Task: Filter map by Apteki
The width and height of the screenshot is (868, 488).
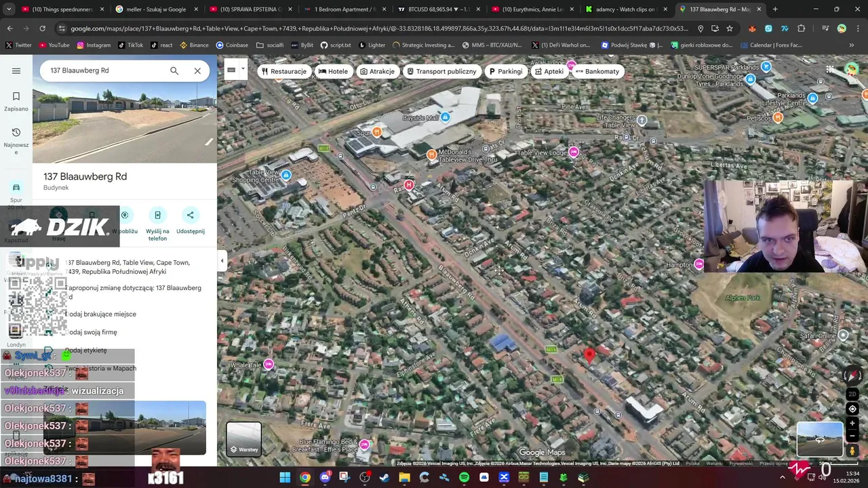Action: (x=549, y=71)
